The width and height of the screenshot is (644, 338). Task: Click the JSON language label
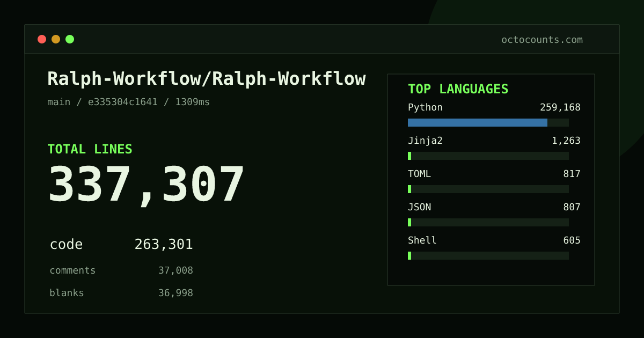(419, 207)
